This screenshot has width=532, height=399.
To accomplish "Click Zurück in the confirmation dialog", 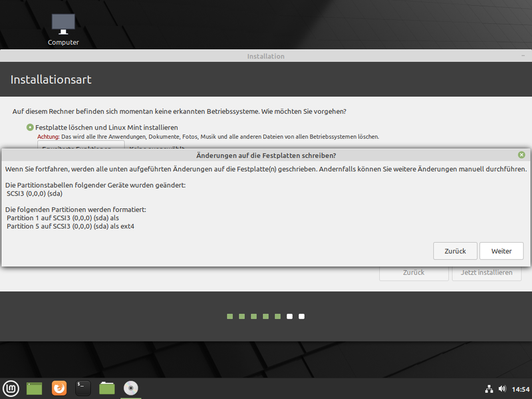I will tap(456, 251).
